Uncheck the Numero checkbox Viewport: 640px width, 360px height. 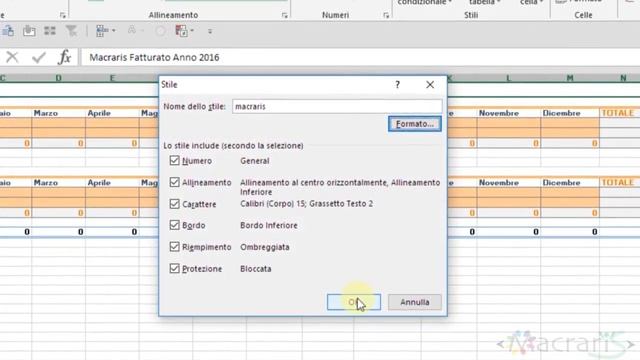174,160
